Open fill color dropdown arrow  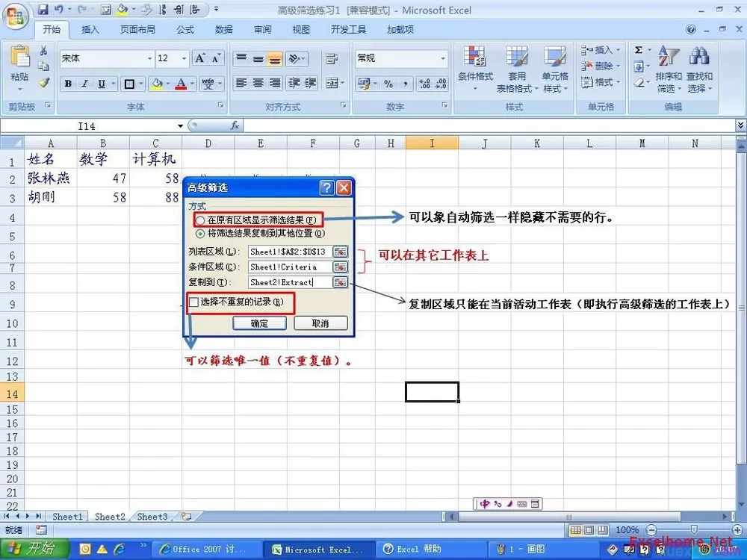(x=168, y=84)
